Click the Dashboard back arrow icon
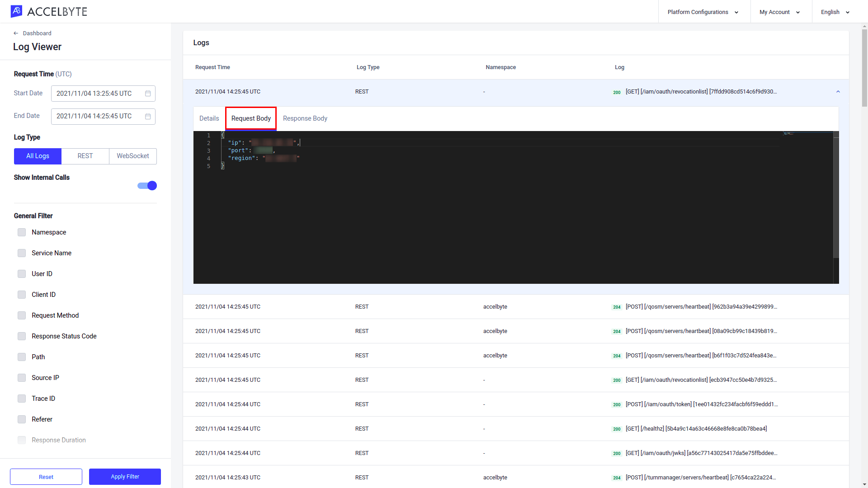The width and height of the screenshot is (868, 488). click(16, 33)
